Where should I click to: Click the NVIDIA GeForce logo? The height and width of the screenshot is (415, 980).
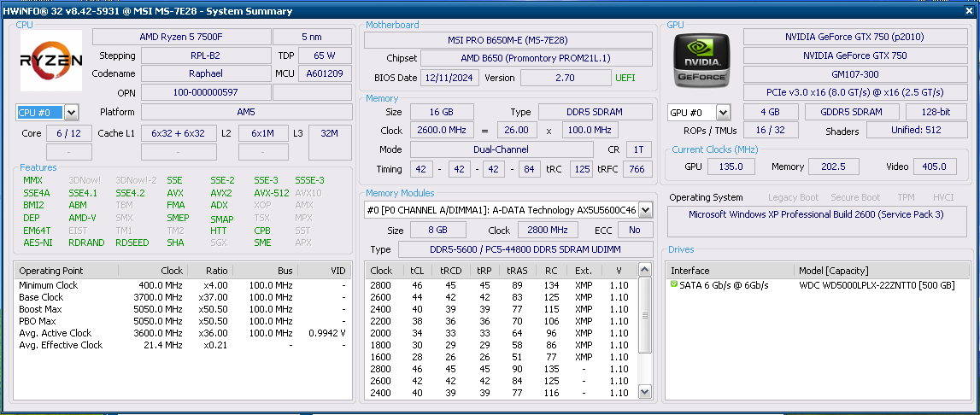tap(701, 61)
